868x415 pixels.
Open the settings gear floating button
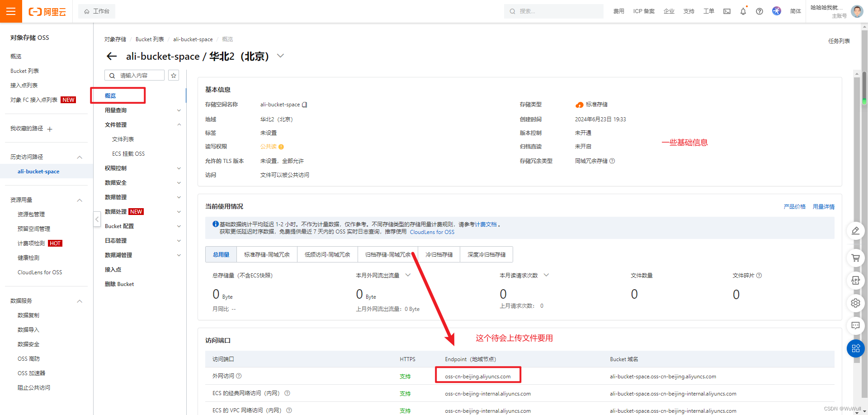click(856, 303)
